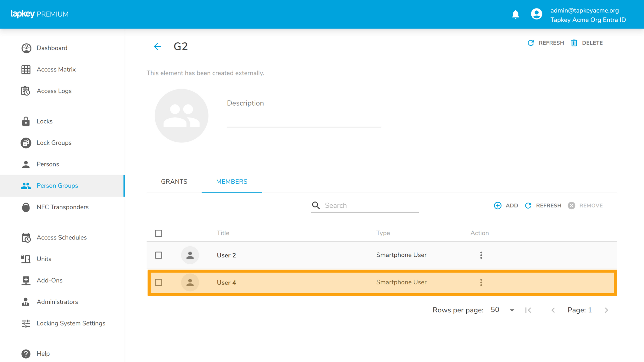Click the Delete button for group G2
Viewport: 644px width, 362px height.
click(587, 43)
